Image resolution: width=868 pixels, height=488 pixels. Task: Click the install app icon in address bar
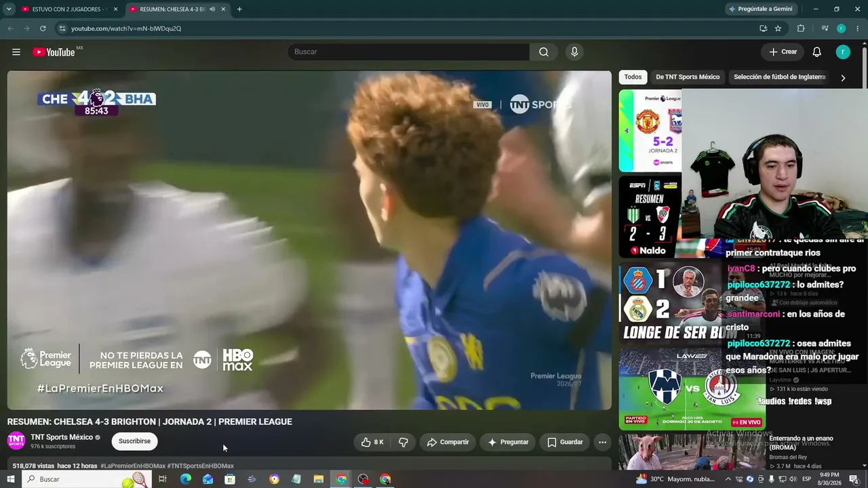[763, 28]
